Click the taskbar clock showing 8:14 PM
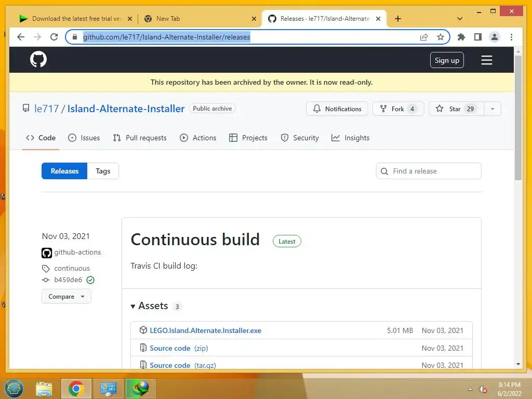The image size is (532, 399). (x=509, y=389)
